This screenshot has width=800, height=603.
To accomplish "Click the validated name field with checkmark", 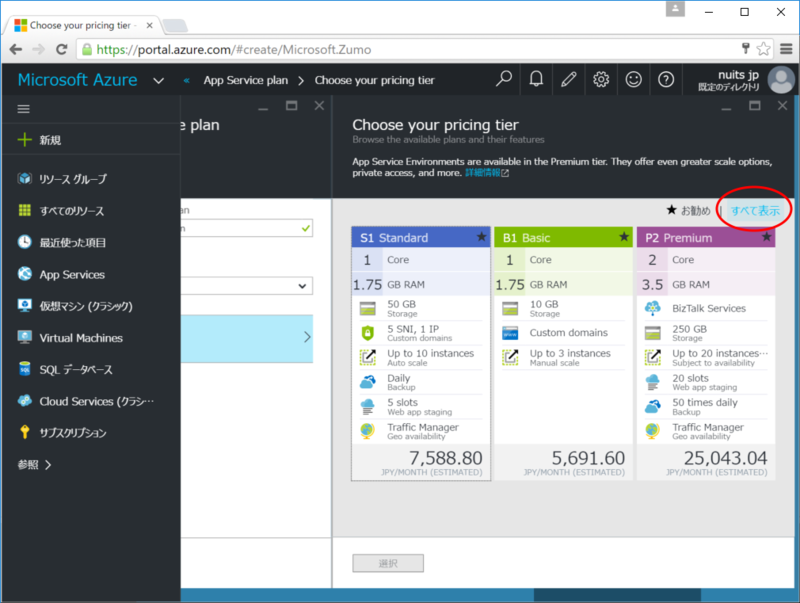I will click(247, 228).
